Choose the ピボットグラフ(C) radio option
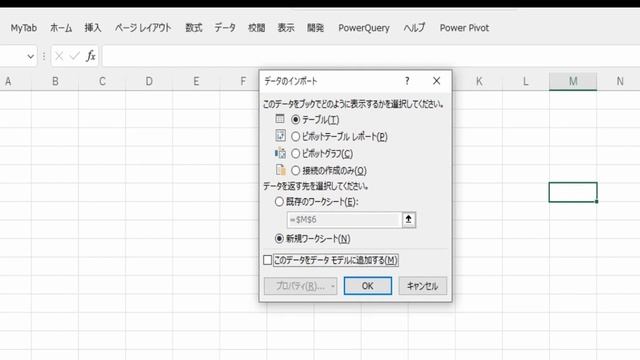This screenshot has height=360, width=640. [296, 153]
